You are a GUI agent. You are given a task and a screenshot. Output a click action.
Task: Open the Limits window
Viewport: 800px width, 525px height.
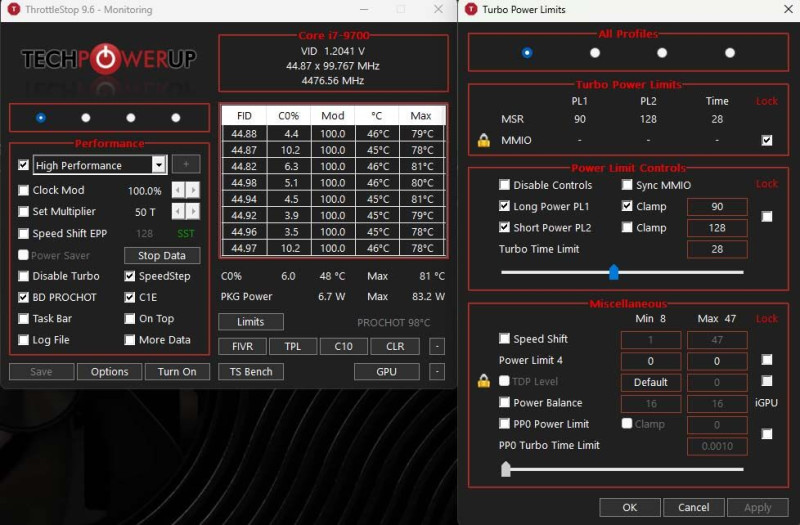251,321
